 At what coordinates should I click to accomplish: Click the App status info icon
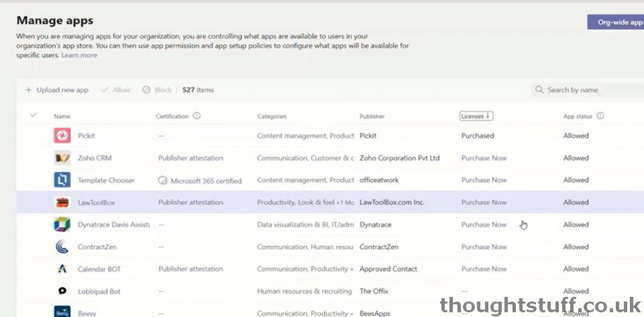coord(600,116)
